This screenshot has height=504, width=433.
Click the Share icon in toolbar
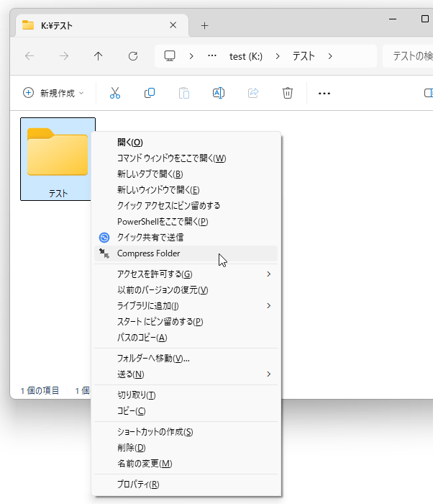tap(253, 93)
